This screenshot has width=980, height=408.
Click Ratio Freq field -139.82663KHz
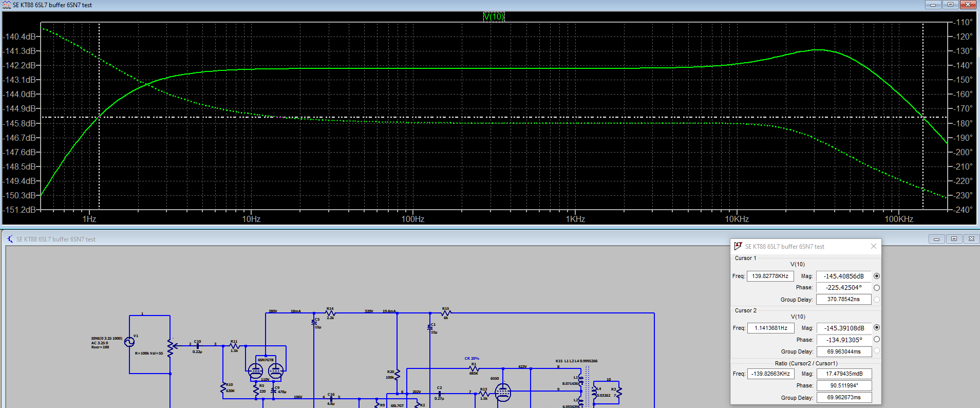(770, 374)
